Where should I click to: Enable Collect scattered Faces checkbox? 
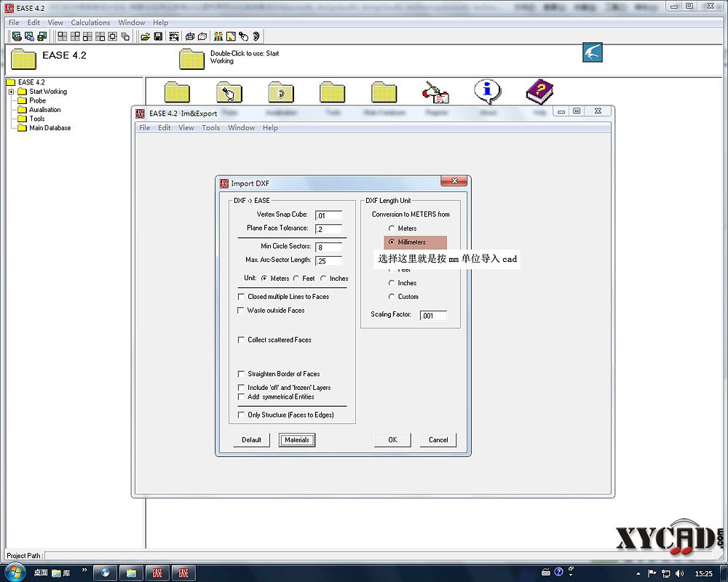click(241, 340)
